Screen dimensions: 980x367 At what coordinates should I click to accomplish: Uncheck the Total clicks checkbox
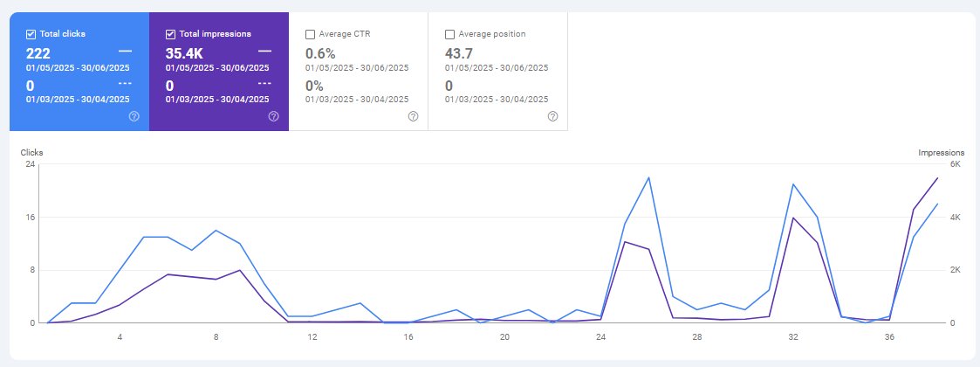31,34
